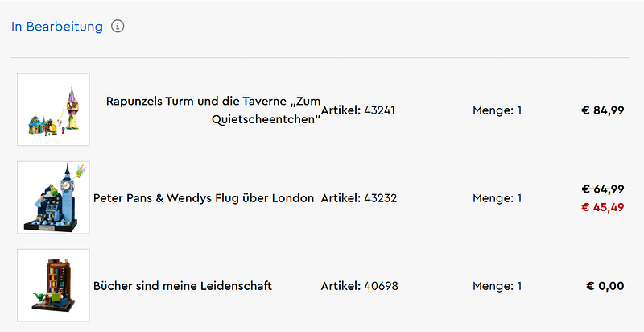Open the Bücher sind meine Leidenschaft thumbnail
The width and height of the screenshot is (644, 332).
(53, 285)
